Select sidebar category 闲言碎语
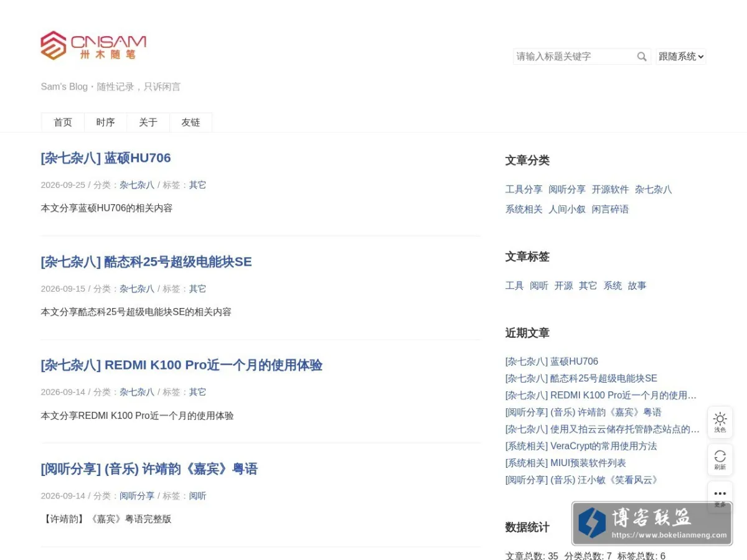This screenshot has width=747, height=560. click(610, 209)
